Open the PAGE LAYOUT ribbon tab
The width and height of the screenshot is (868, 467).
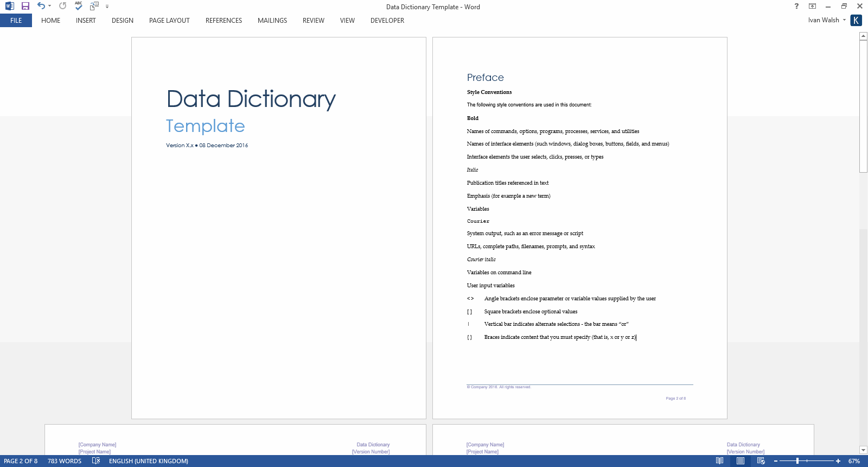pyautogui.click(x=169, y=21)
